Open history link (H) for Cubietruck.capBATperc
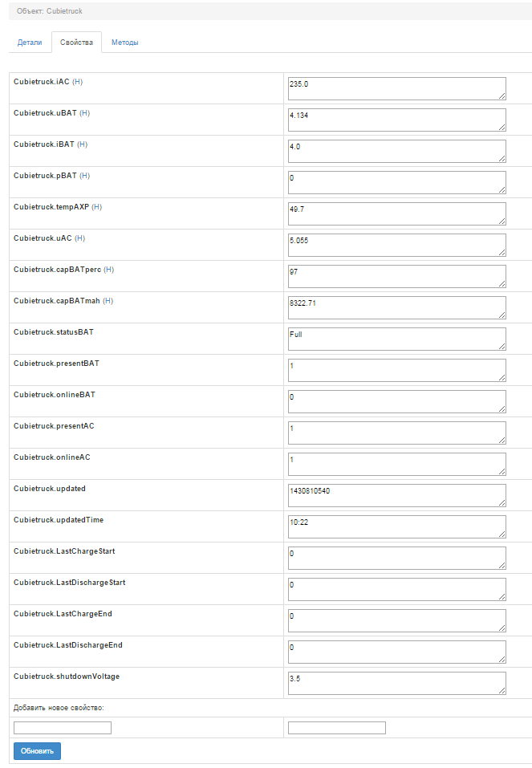 point(109,270)
